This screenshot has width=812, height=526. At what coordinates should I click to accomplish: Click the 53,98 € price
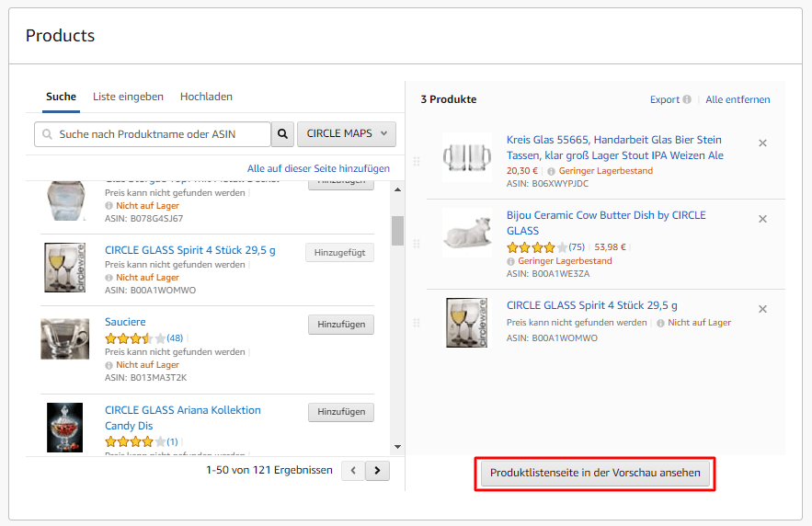[x=610, y=247]
